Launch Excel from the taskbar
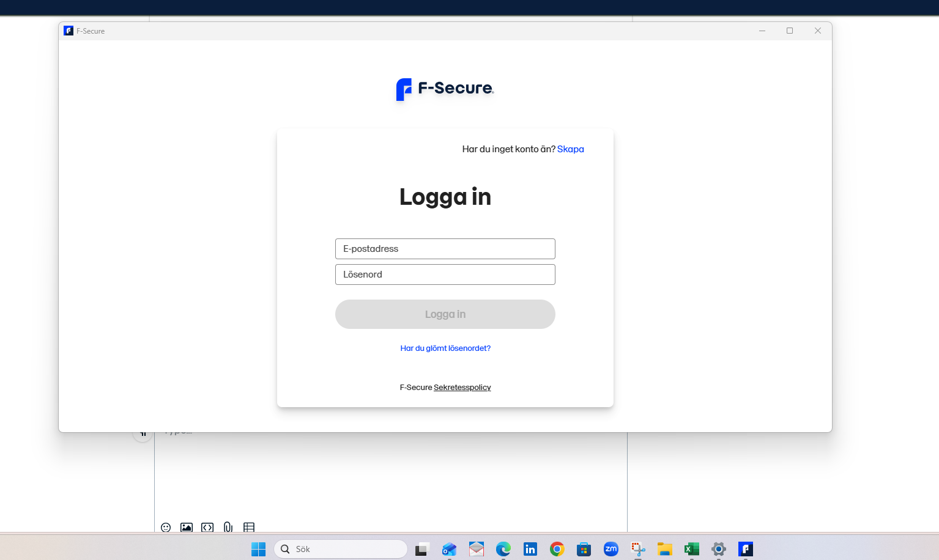 pos(691,548)
